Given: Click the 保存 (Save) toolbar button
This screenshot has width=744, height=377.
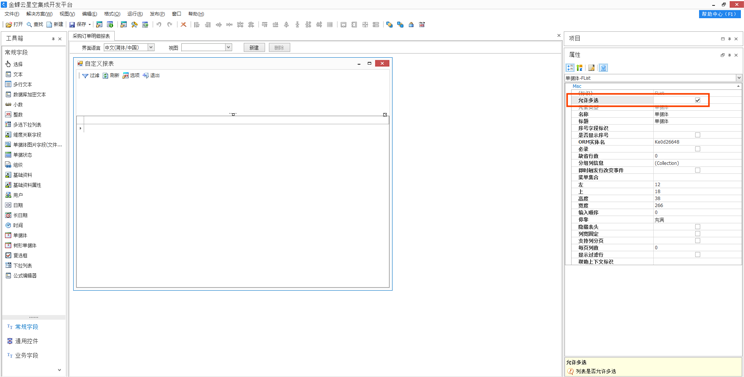Looking at the screenshot, I should [x=78, y=24].
